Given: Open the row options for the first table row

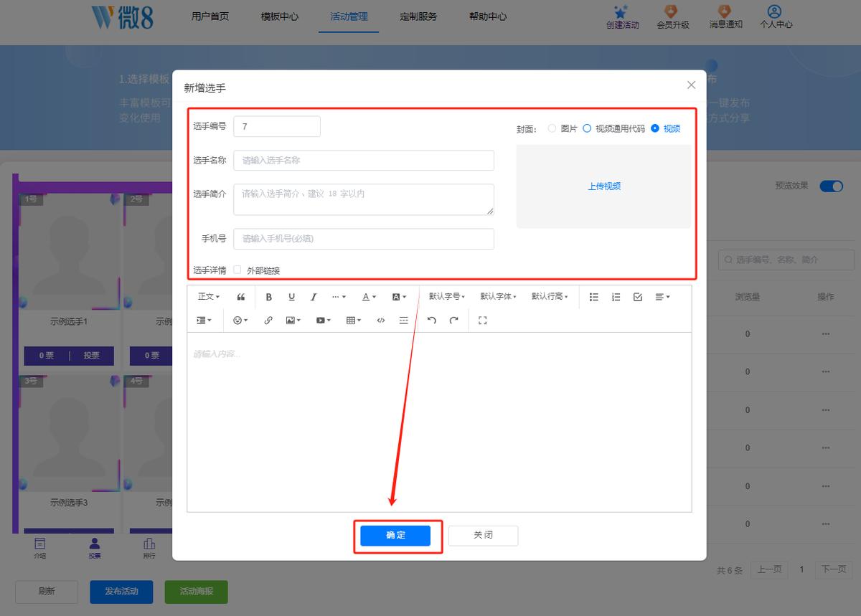Looking at the screenshot, I should [x=826, y=333].
